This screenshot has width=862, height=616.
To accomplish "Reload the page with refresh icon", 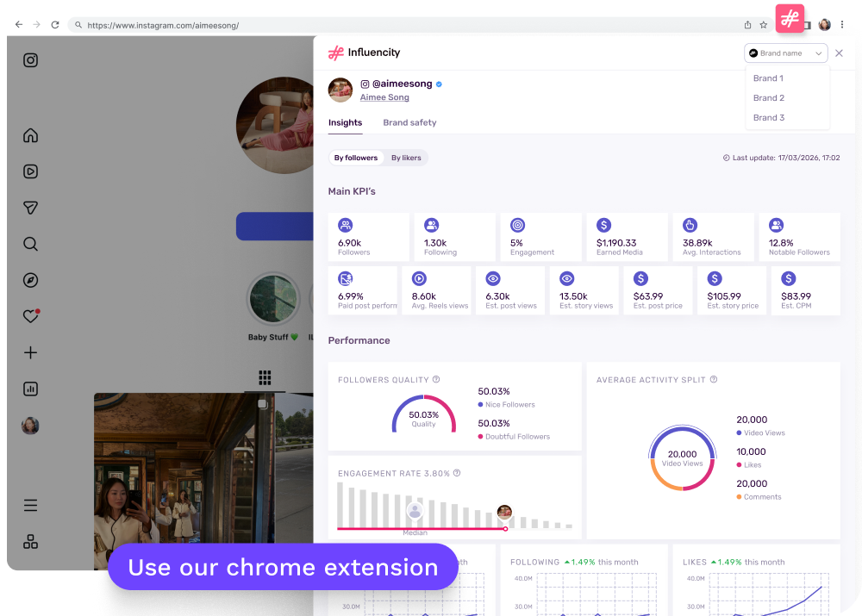I will pos(55,25).
